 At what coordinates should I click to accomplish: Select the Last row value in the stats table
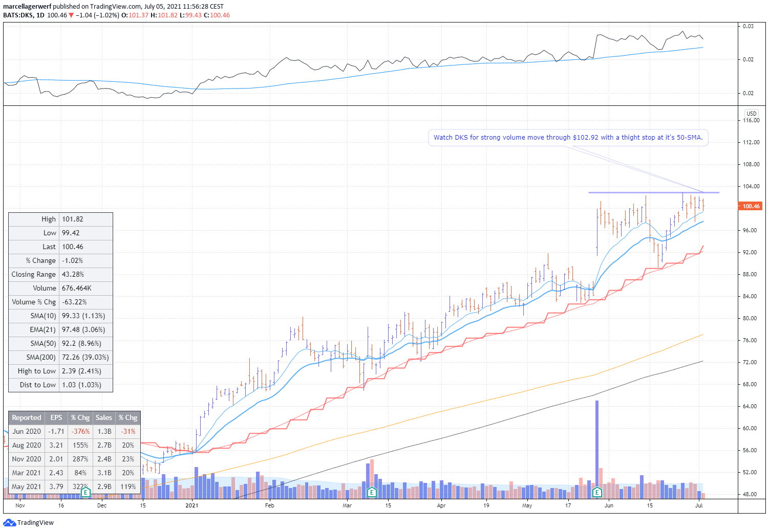(x=73, y=247)
